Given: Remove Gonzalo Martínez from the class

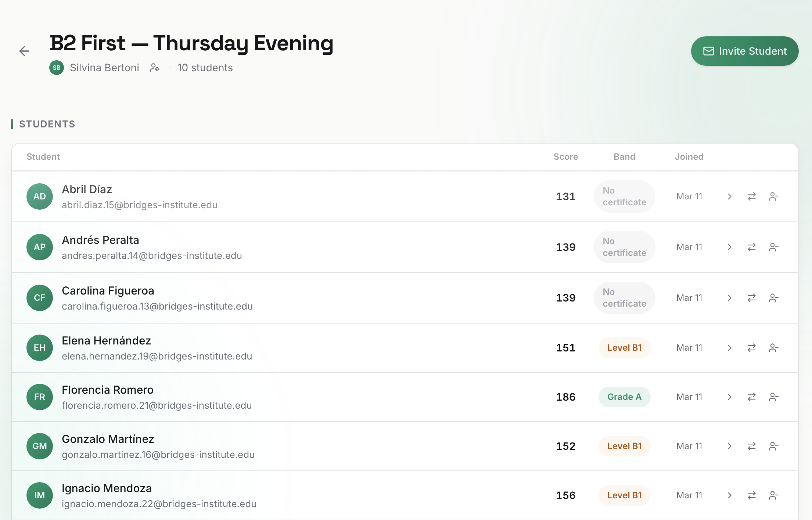Looking at the screenshot, I should point(774,446).
